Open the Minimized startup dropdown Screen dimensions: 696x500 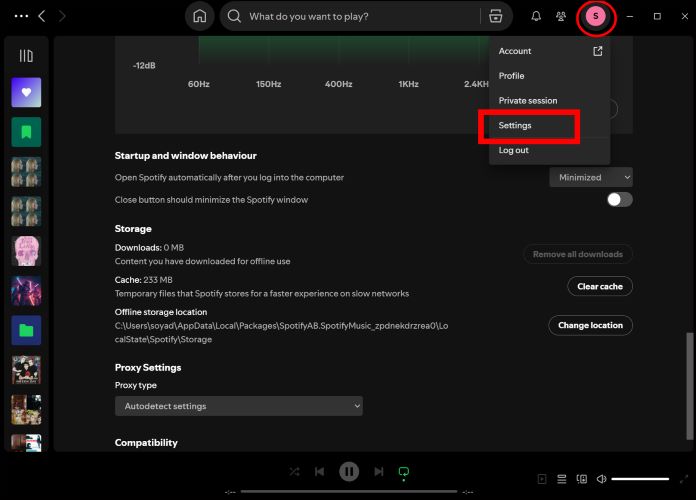click(590, 177)
